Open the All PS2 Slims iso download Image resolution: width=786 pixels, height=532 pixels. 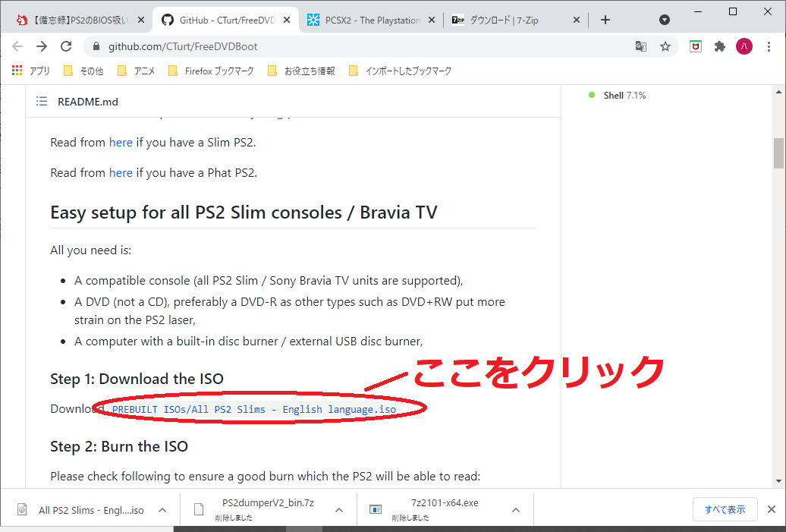[x=80, y=510]
